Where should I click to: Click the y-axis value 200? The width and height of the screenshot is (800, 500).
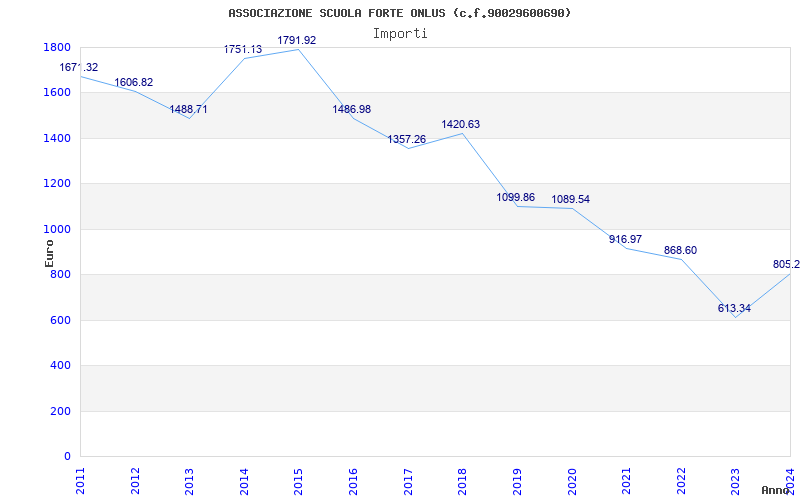[61, 411]
